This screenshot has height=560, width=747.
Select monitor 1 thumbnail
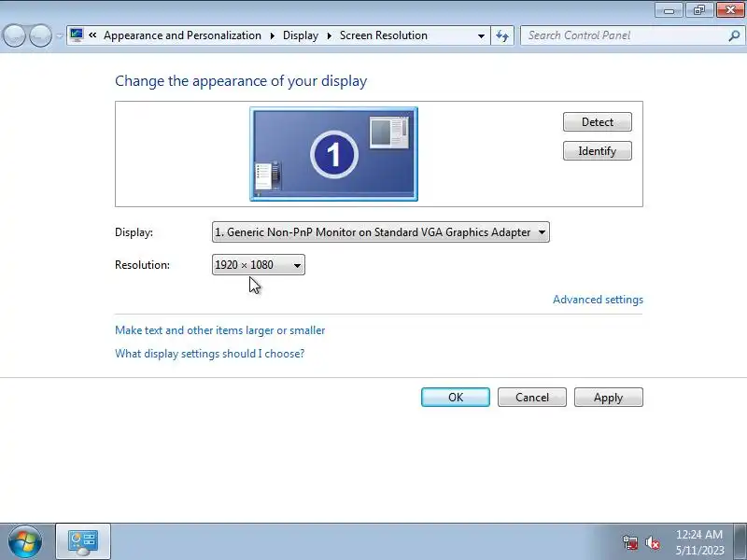[x=334, y=154]
